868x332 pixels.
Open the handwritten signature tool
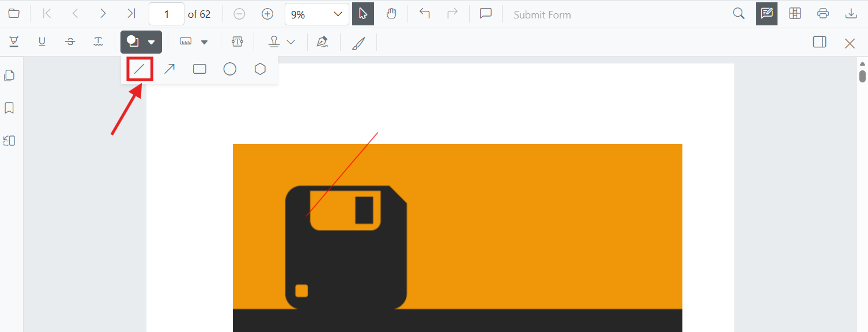[322, 41]
